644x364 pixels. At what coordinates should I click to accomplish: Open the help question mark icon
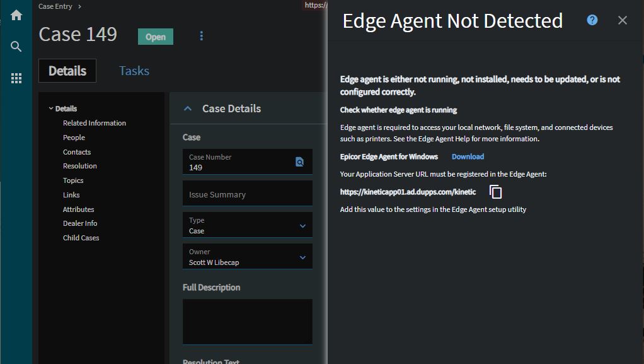(x=592, y=20)
